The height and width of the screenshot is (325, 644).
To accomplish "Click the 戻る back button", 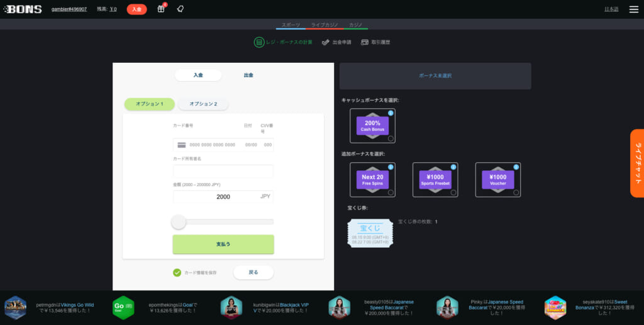I will pyautogui.click(x=253, y=272).
